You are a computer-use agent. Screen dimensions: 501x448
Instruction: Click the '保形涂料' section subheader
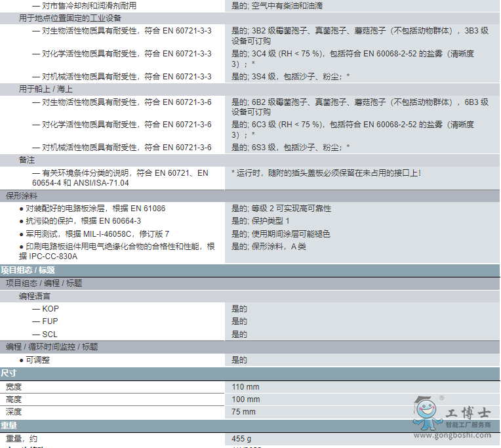[x=22, y=196]
